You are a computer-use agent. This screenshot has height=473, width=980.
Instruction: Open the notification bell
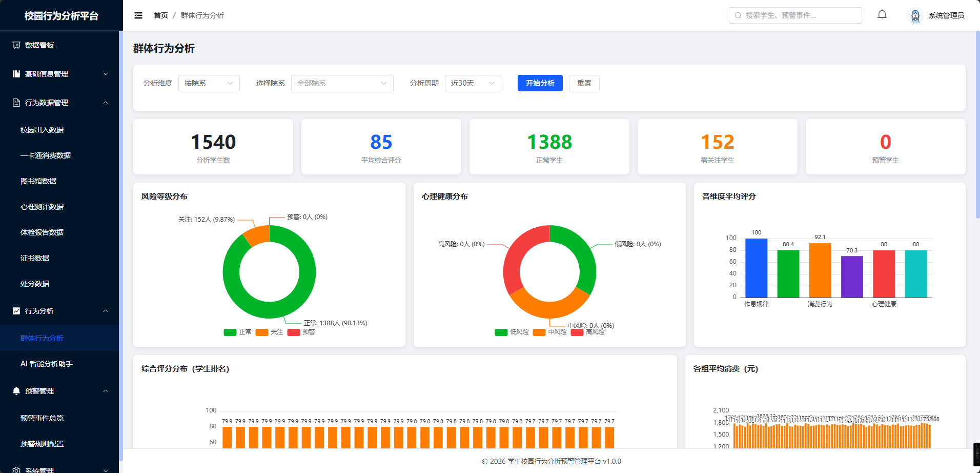click(882, 15)
